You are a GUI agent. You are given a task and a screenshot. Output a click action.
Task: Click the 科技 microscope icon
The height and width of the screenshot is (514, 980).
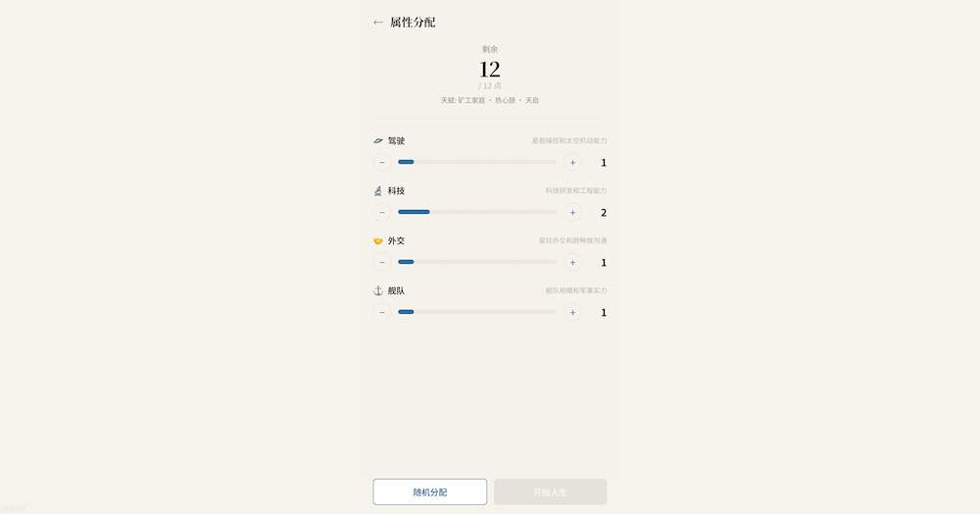tap(378, 191)
